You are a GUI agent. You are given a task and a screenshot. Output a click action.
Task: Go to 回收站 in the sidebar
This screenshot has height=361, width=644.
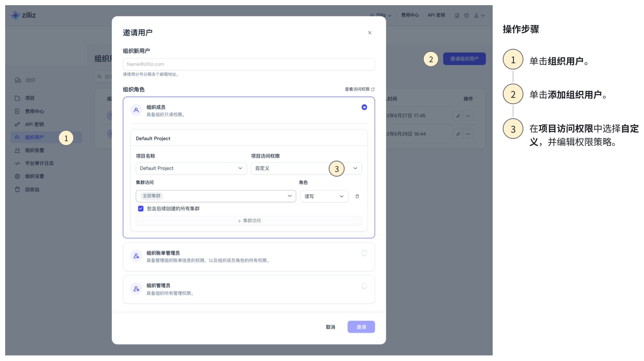(x=32, y=190)
